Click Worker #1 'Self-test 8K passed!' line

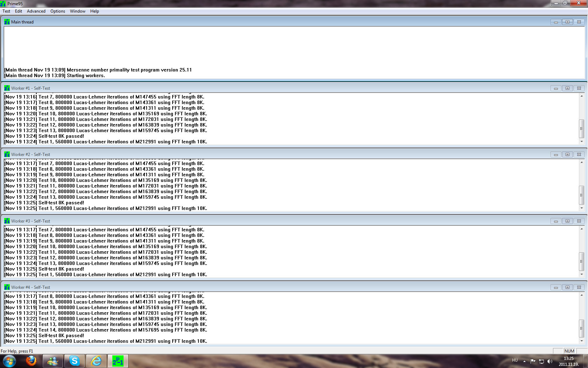tap(44, 136)
